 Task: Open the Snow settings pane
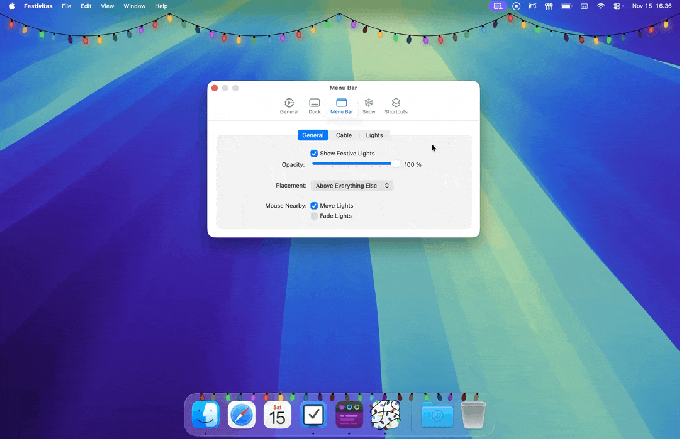tap(369, 105)
